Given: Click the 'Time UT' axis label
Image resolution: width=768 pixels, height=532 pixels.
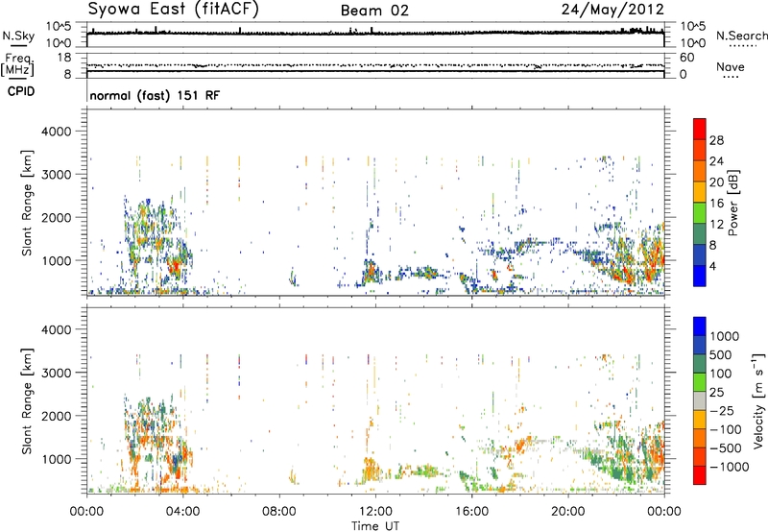Looking at the screenshot, I should click(x=375, y=525).
